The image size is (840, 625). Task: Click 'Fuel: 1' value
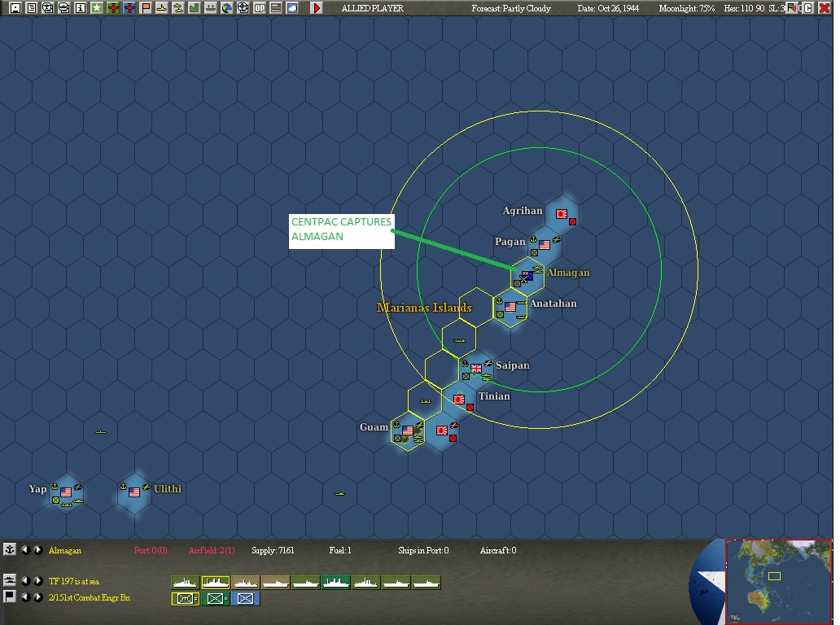click(340, 551)
